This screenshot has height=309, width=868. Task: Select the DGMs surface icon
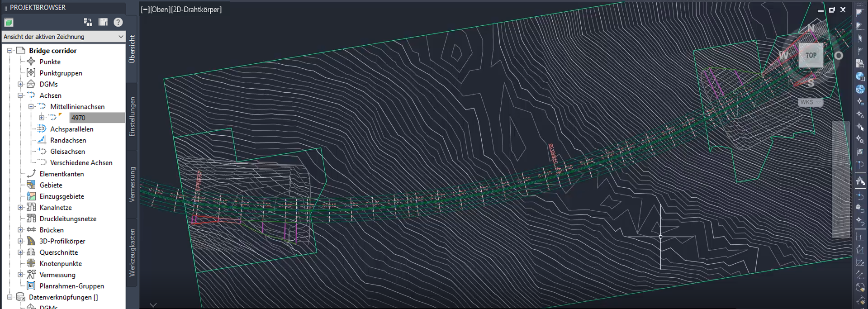point(31,84)
